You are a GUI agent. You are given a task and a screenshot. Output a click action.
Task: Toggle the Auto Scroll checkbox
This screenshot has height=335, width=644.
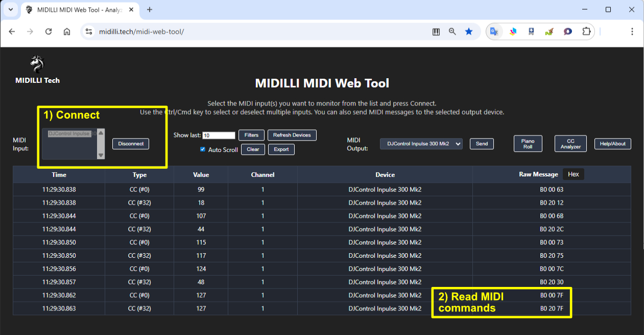coord(203,149)
